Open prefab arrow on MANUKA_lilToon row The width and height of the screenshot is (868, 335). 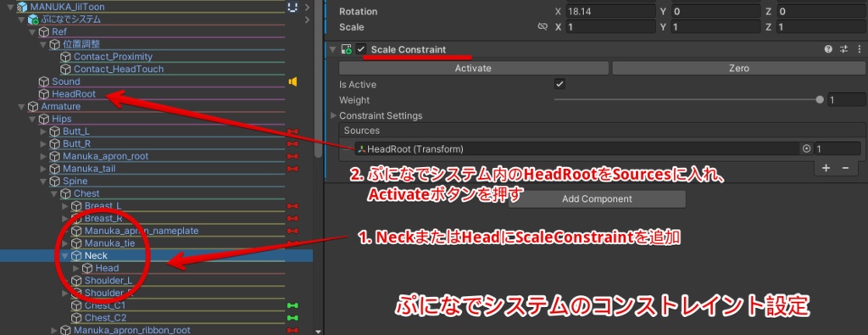(307, 7)
